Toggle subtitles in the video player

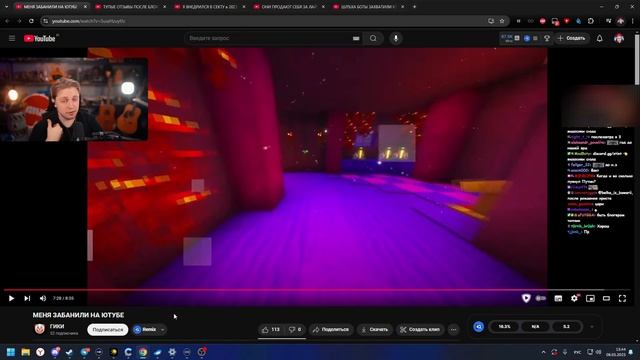pyautogui.click(x=558, y=298)
